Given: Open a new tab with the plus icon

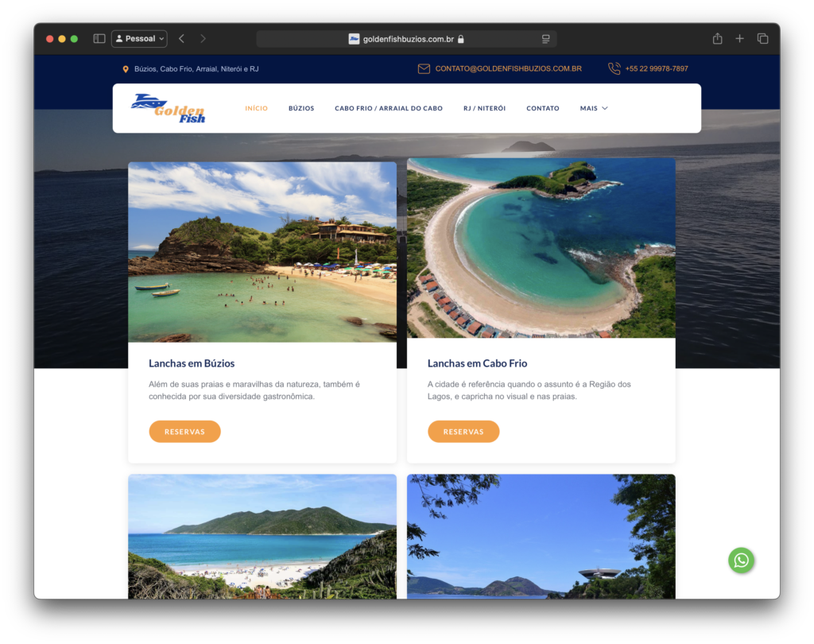Looking at the screenshot, I should pos(740,38).
